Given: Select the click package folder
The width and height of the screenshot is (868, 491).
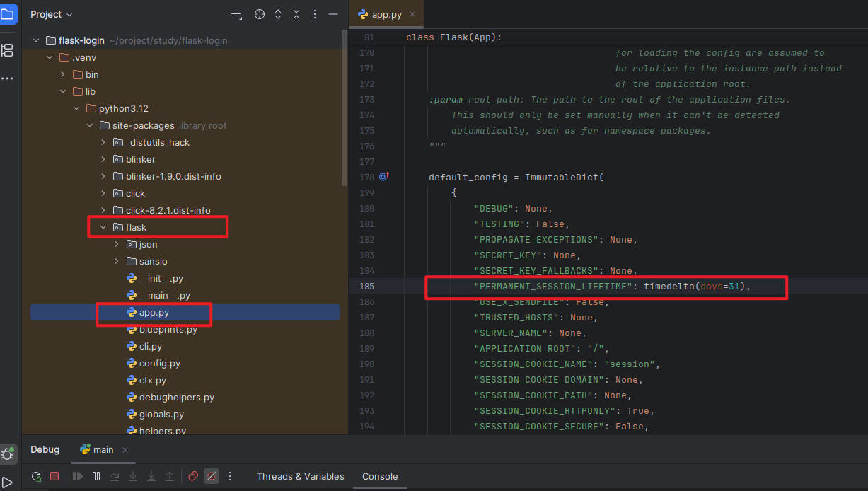Looking at the screenshot, I should point(135,193).
